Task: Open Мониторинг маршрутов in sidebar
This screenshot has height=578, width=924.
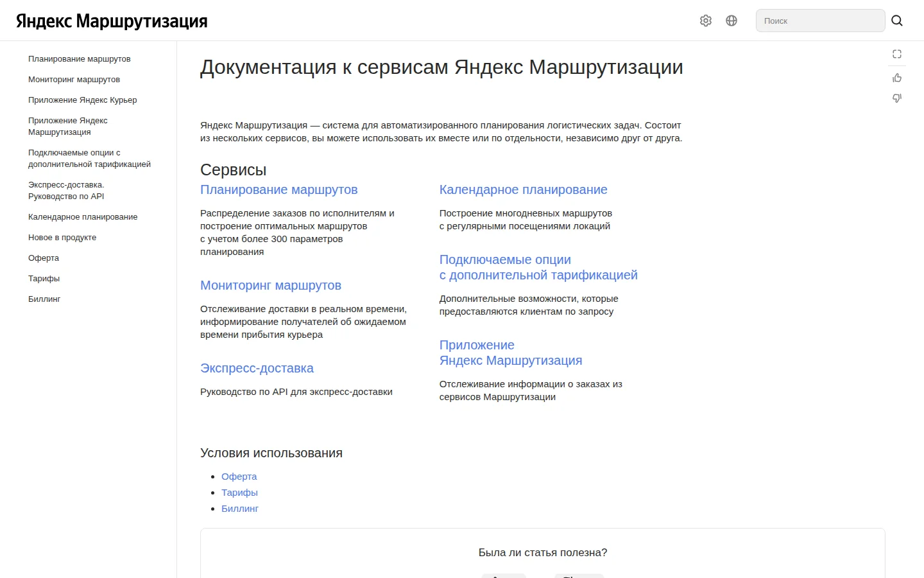Action: [x=74, y=79]
